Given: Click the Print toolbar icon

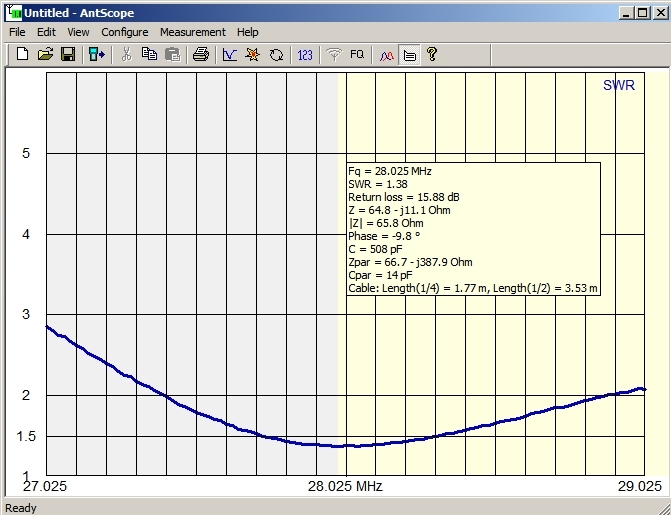Looking at the screenshot, I should click(x=200, y=55).
